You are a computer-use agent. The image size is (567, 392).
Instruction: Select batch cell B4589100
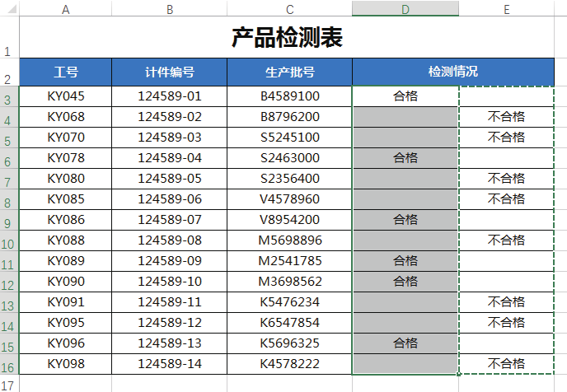pos(289,96)
